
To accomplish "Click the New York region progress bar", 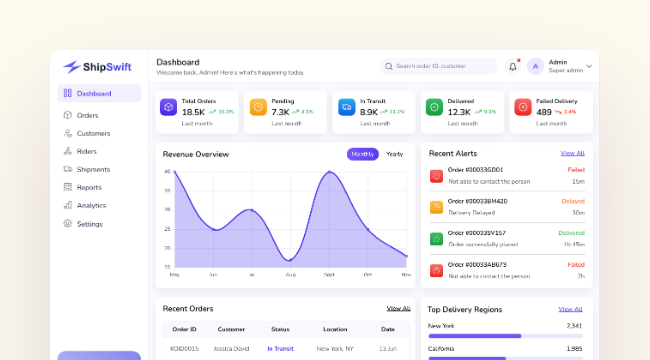I will tap(505, 336).
